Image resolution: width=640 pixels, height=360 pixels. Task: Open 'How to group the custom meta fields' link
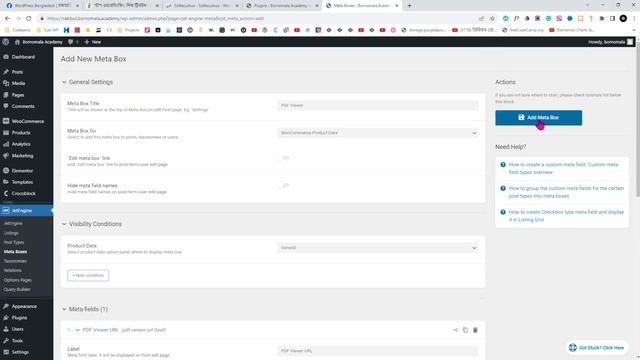(566, 192)
